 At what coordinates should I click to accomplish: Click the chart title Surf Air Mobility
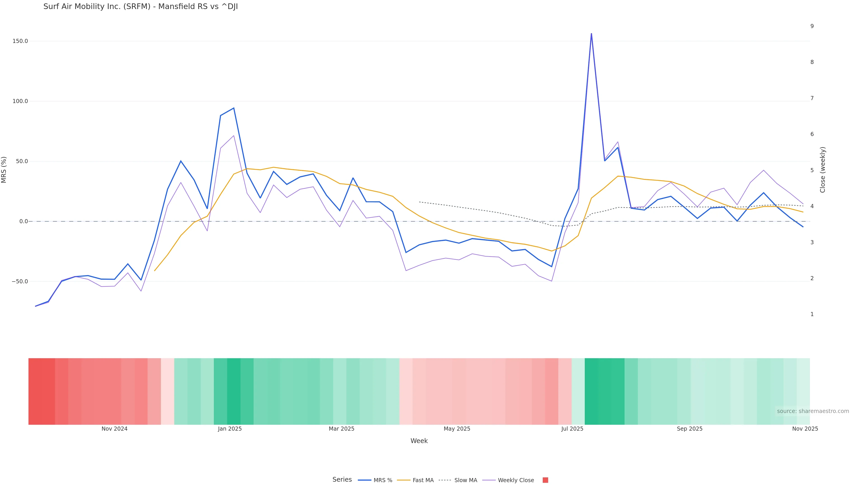tap(141, 7)
